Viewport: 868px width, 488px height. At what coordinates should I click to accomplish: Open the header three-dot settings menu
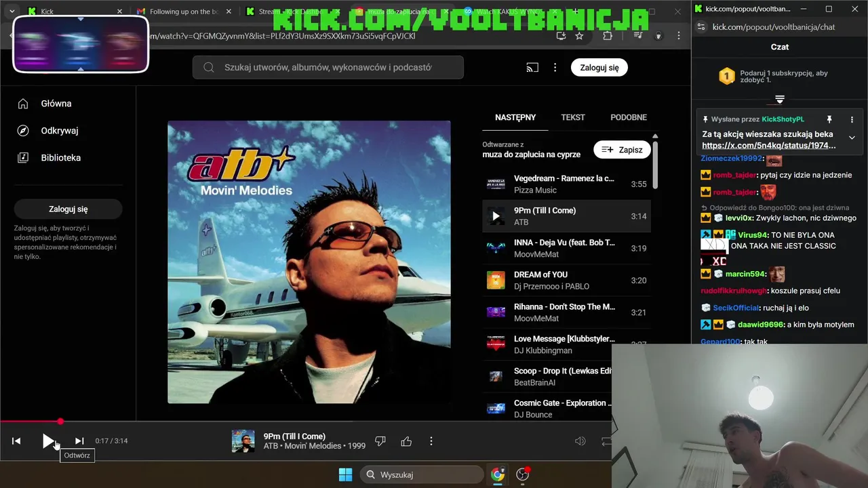click(x=555, y=68)
